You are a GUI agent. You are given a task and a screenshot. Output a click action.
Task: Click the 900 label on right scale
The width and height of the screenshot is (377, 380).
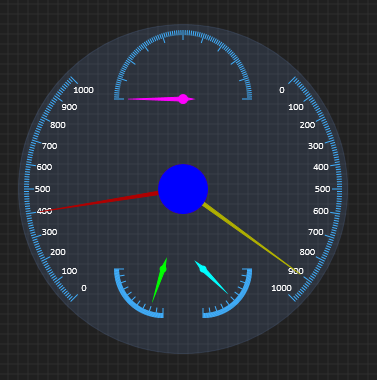click(x=296, y=271)
